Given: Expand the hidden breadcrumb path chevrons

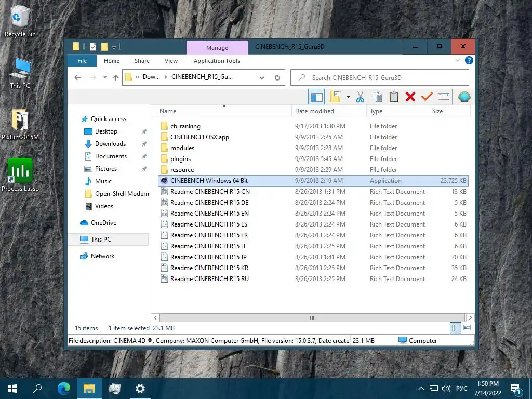Looking at the screenshot, I should (x=137, y=77).
